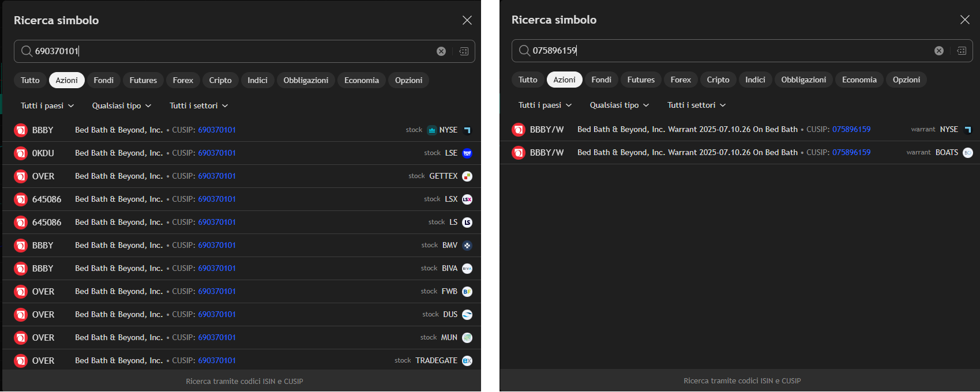Clear the 690370101 search field
This screenshot has width=980, height=392.
[441, 51]
